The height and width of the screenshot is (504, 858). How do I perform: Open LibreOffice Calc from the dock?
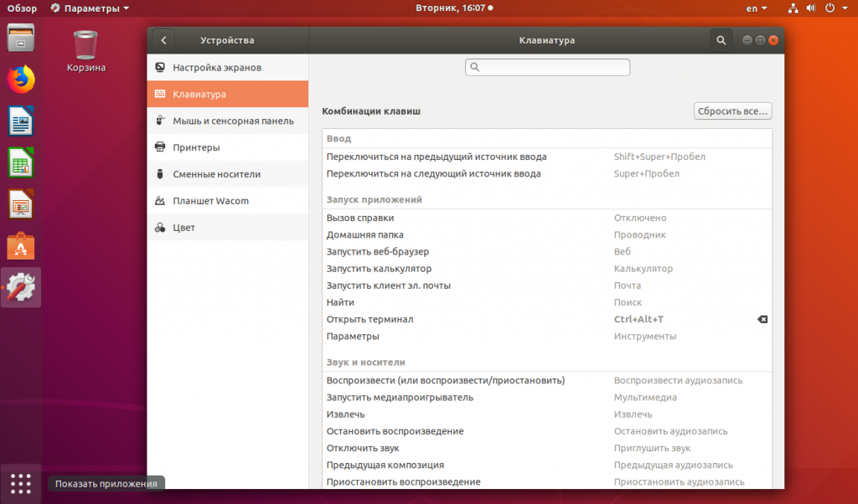pyautogui.click(x=21, y=163)
